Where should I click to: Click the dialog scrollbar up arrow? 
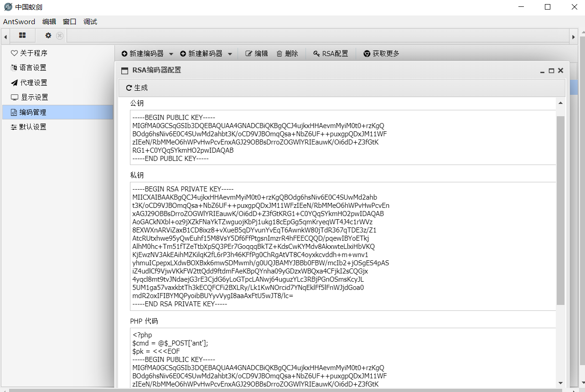pos(560,103)
